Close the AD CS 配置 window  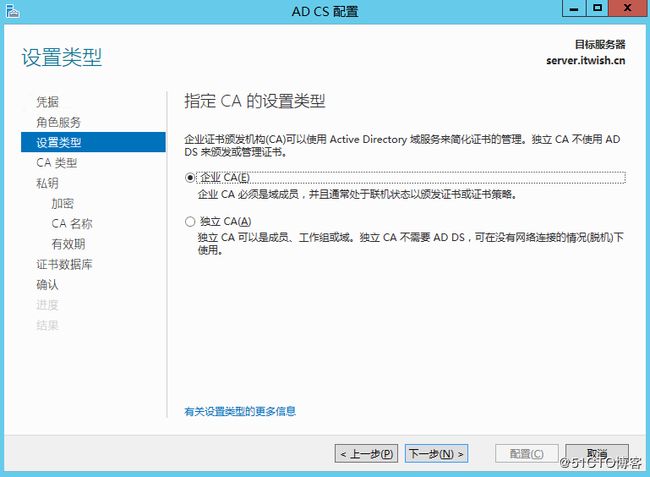pos(628,8)
